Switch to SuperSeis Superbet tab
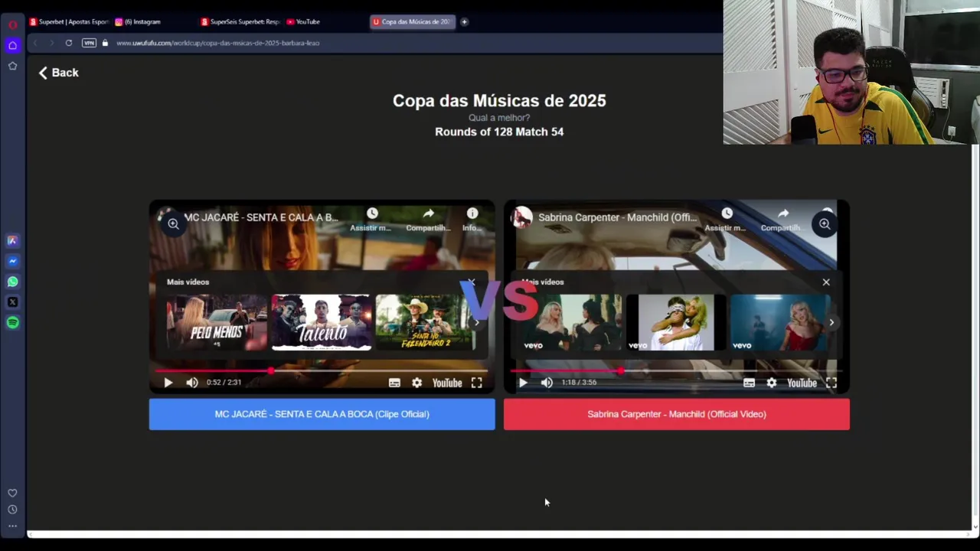Viewport: 980px width, 551px height. (240, 21)
